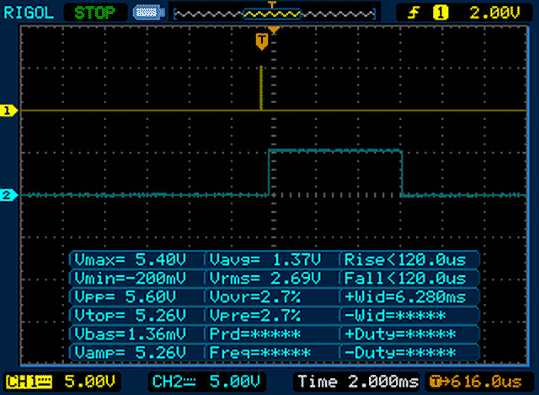Image resolution: width=539 pixels, height=395 pixels.
Task: Click the orange T trigger position marker
Action: point(262,41)
